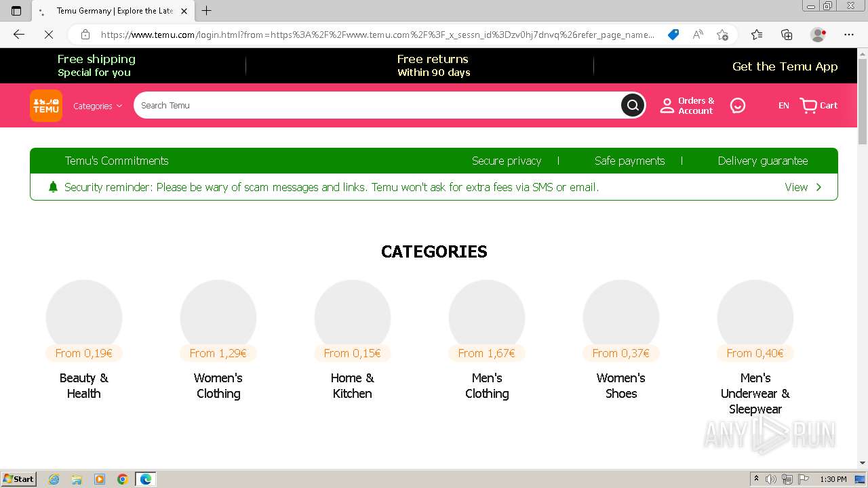Click the security reminder bell icon
The width and height of the screenshot is (868, 488).
pos(53,187)
